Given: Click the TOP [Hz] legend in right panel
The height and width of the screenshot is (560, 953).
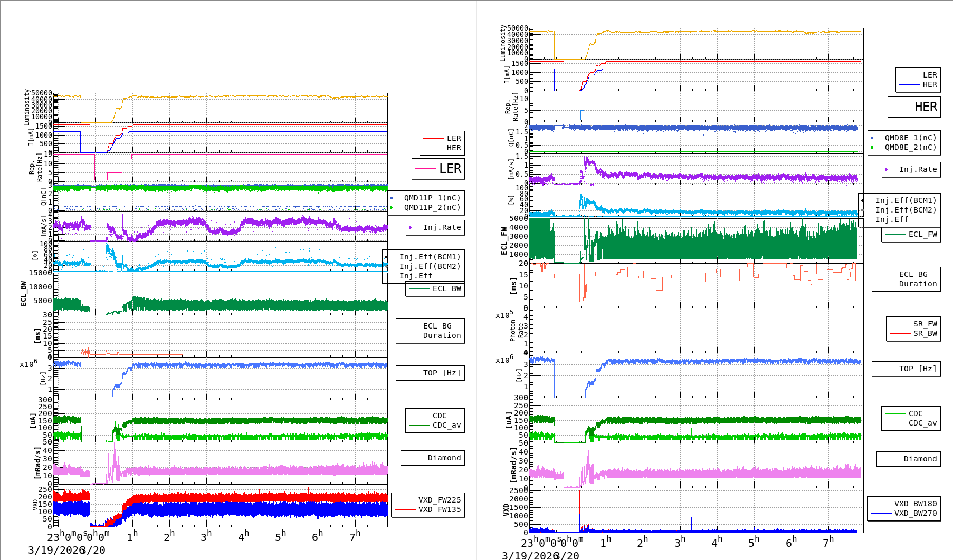Looking at the screenshot, I should click(x=917, y=369).
